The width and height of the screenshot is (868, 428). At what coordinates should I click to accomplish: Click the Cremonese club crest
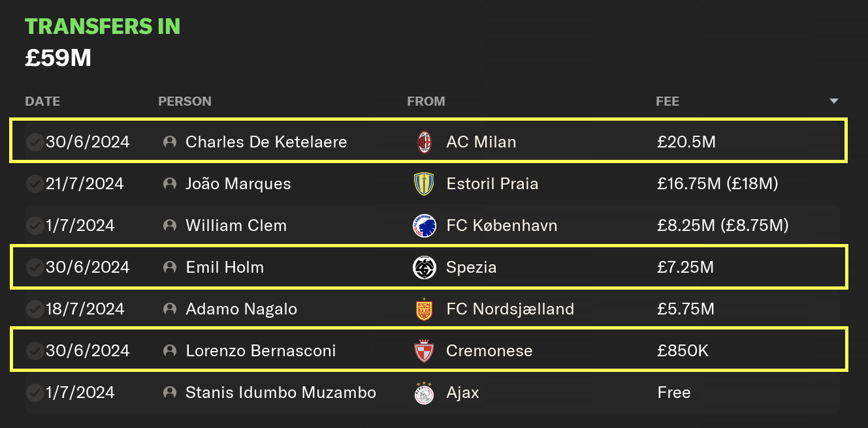coord(425,351)
